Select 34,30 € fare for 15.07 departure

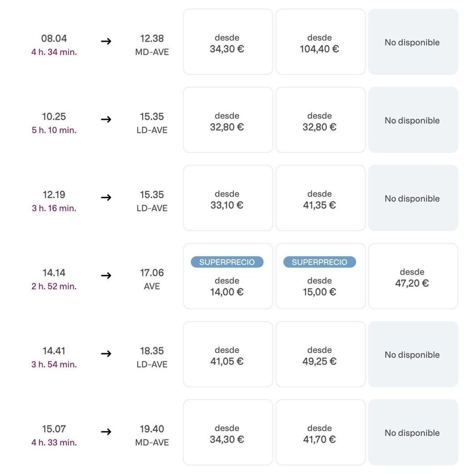[228, 433]
